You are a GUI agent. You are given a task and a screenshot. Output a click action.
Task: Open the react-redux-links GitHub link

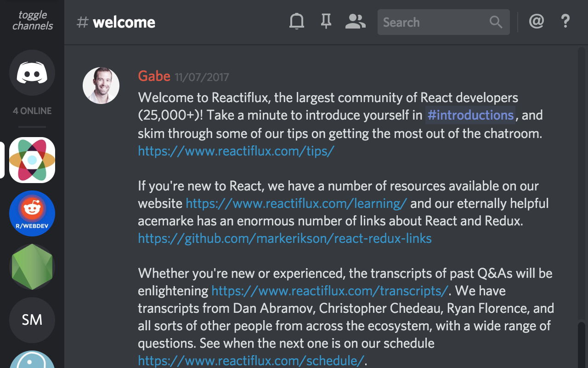tap(285, 238)
